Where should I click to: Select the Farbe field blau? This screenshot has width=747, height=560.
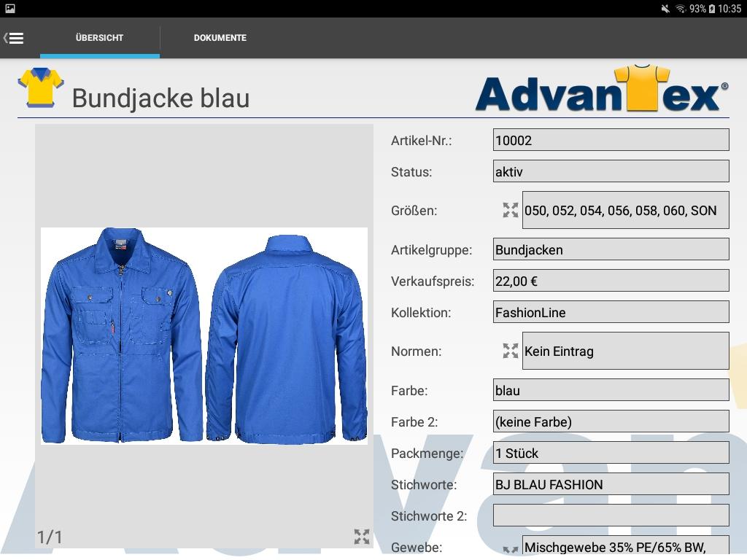611,391
